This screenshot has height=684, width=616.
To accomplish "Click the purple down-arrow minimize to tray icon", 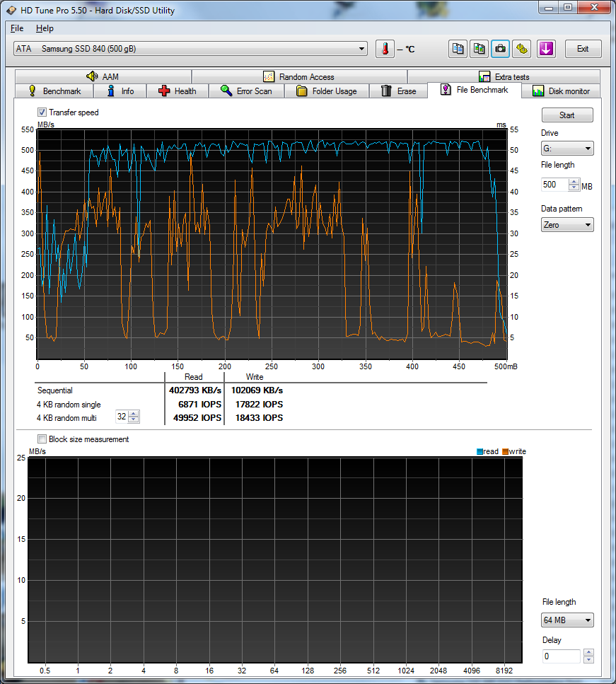I will tap(546, 49).
